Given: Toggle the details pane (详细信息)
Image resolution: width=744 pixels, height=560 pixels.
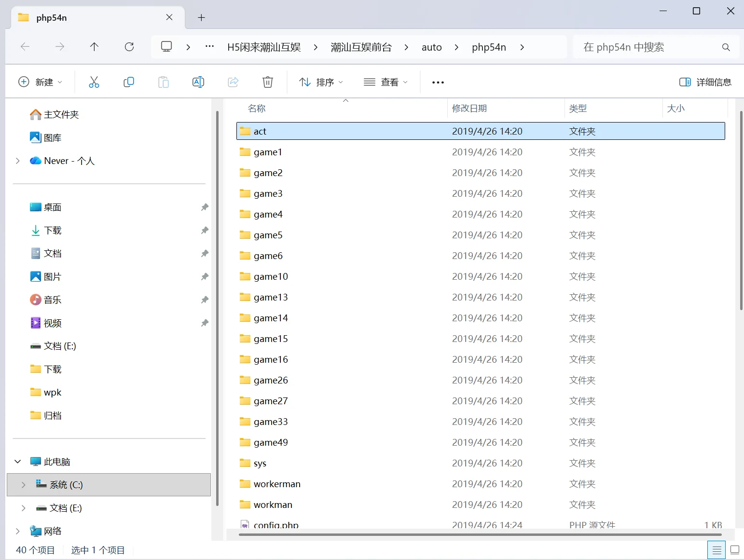Looking at the screenshot, I should pyautogui.click(x=705, y=82).
